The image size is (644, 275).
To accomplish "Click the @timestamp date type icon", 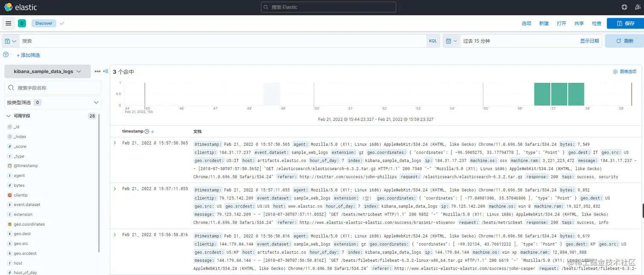I will click(x=10, y=166).
